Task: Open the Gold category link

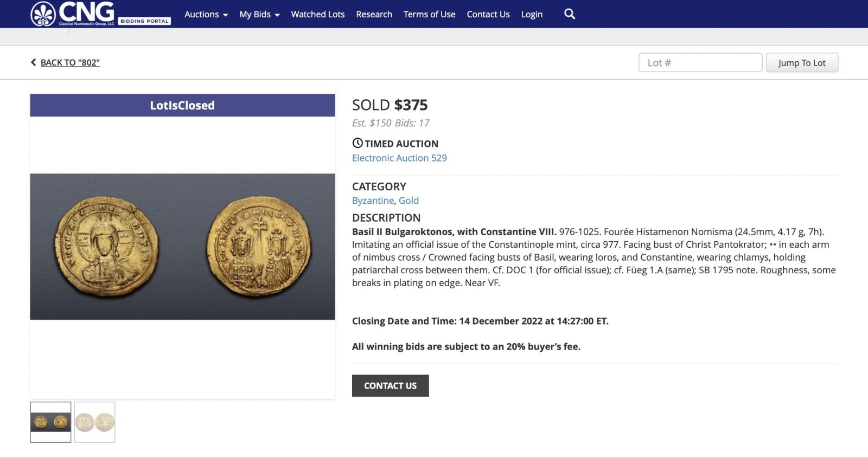Action: tap(409, 200)
